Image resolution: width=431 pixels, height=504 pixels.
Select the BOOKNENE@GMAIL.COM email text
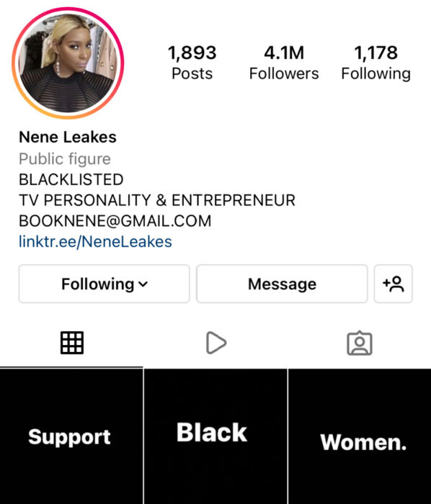[115, 221]
